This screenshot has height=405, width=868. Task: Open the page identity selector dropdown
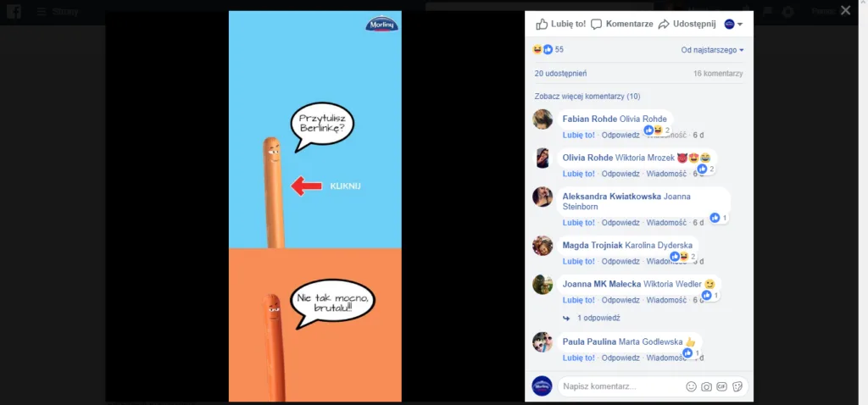pos(733,24)
